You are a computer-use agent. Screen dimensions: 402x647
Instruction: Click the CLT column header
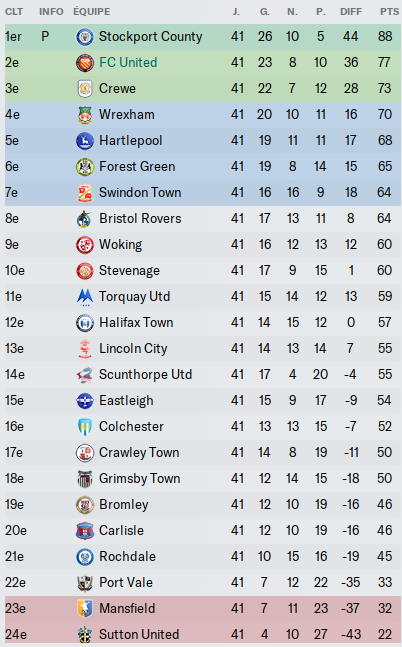[14, 12]
